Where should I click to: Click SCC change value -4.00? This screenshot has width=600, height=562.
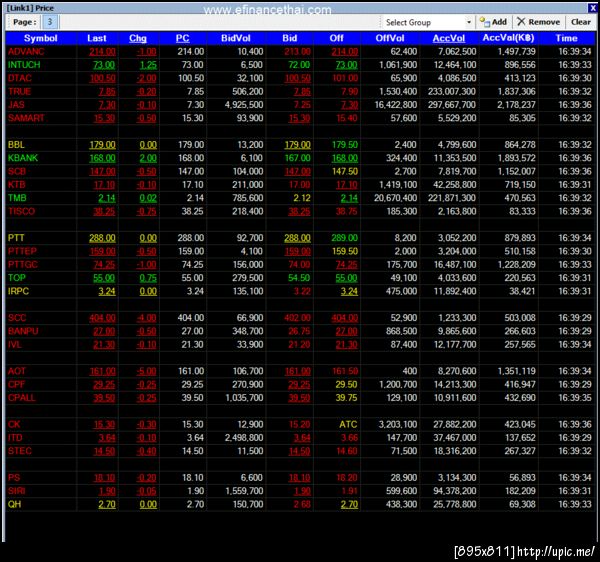tap(146, 318)
